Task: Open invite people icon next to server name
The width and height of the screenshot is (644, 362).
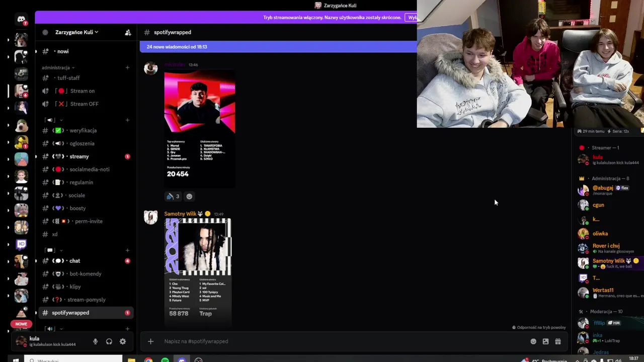Action: coord(128,32)
